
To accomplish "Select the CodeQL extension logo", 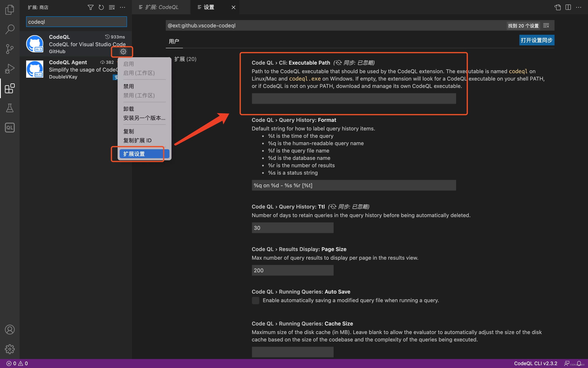I will point(35,44).
